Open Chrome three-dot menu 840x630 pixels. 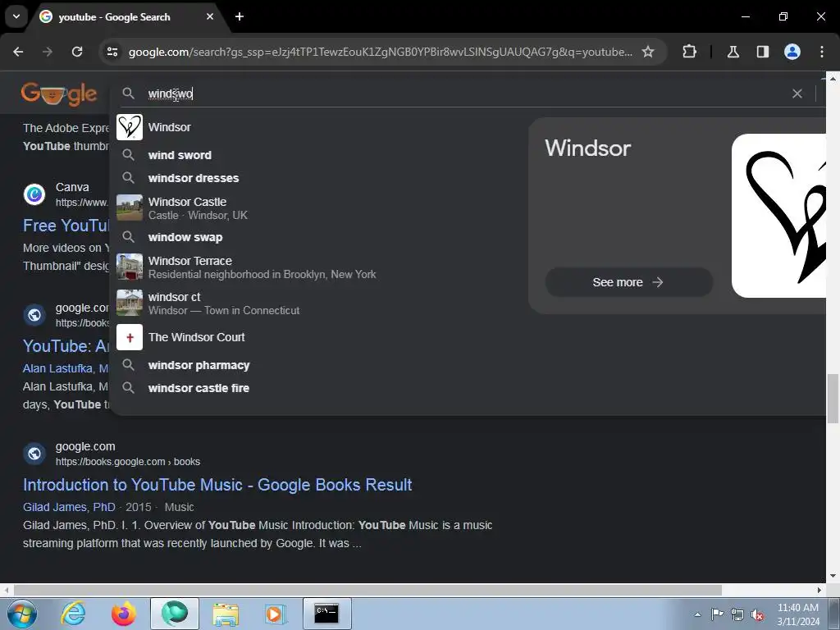(822, 52)
